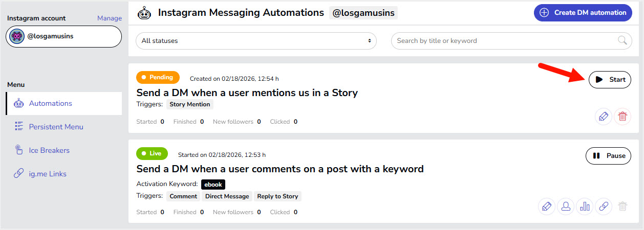
Task: Click the search magnifier icon
Action: pyautogui.click(x=622, y=40)
